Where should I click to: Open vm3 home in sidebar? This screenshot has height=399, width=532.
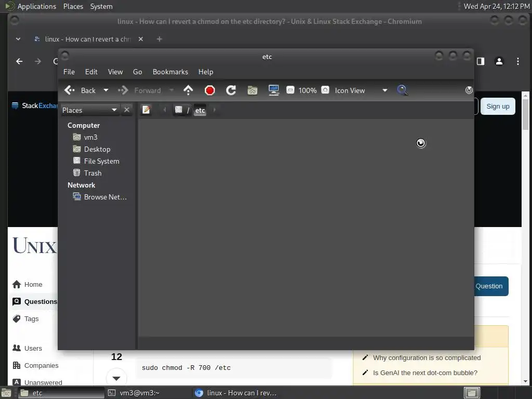click(x=90, y=137)
